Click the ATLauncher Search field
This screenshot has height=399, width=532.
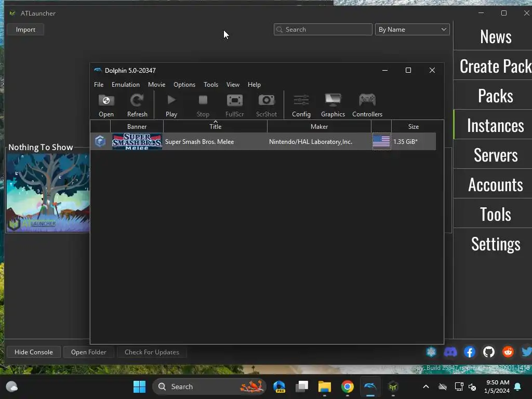point(323,30)
